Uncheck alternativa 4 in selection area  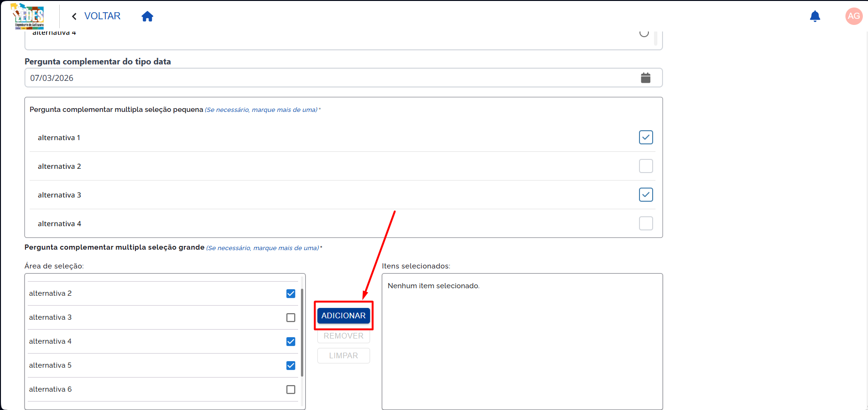[291, 341]
